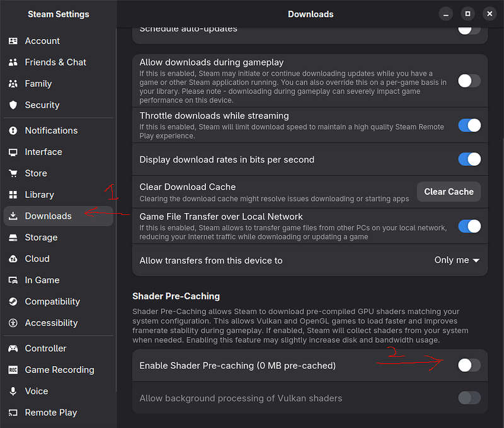
Task: Click the Account icon in sidebar
Action: 13,41
